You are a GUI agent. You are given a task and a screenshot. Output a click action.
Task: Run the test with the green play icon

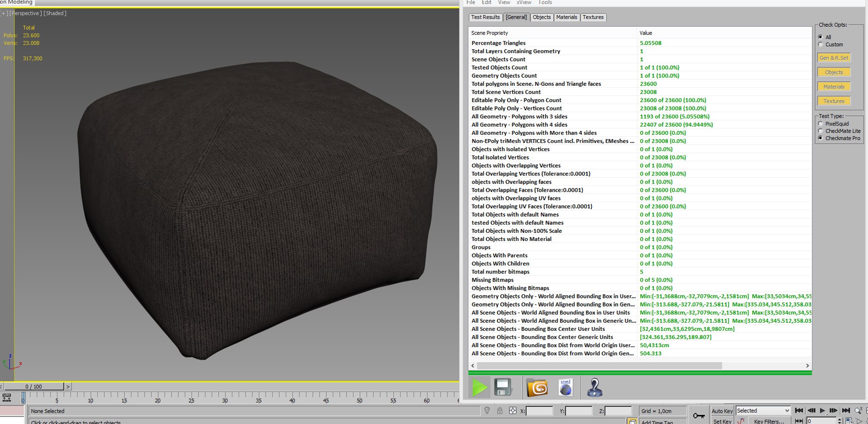click(x=479, y=387)
